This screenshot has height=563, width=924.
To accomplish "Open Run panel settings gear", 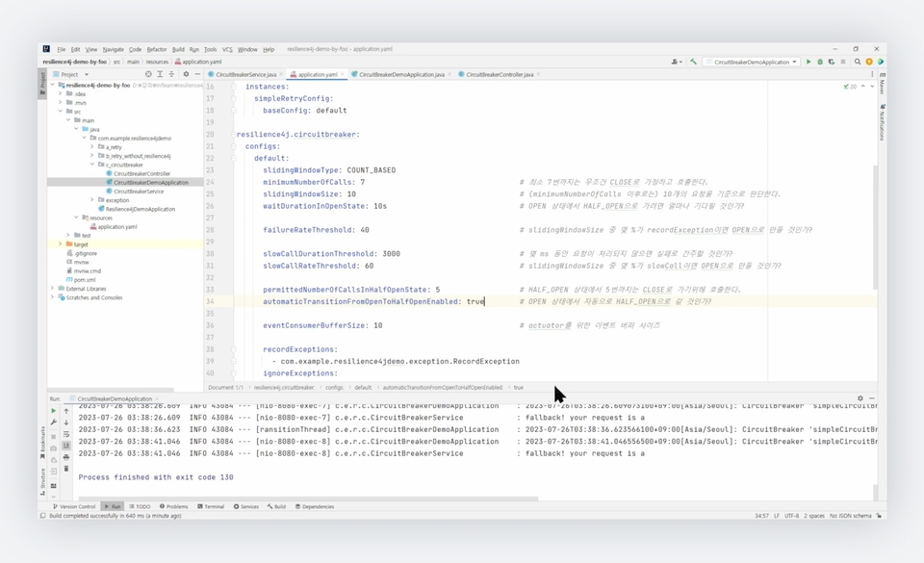I will (860, 398).
